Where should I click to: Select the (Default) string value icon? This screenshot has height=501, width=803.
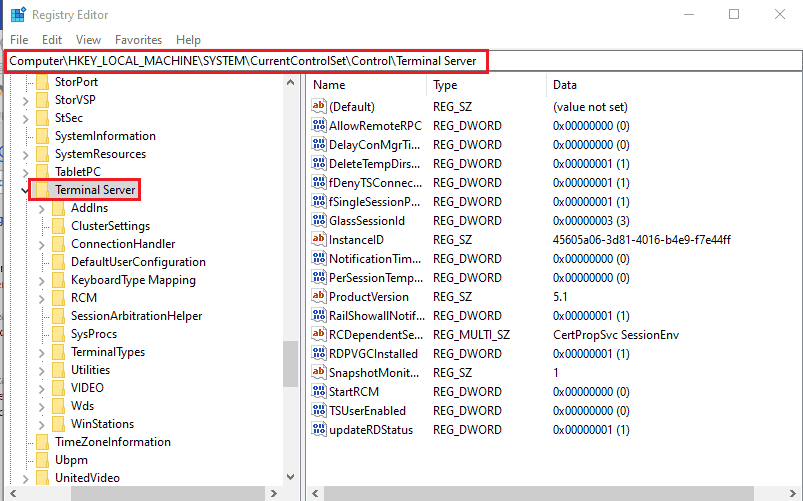[x=319, y=106]
